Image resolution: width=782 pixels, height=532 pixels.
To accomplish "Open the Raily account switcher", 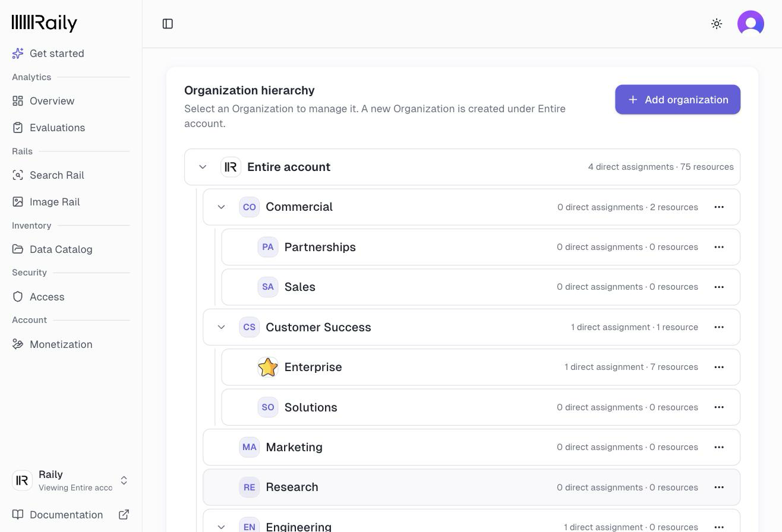I will click(71, 480).
